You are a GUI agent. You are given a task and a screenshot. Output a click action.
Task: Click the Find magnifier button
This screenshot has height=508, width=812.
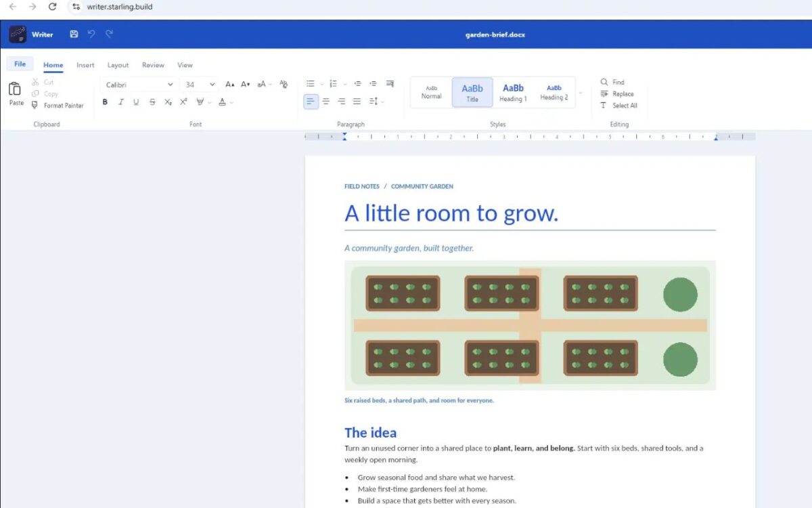click(x=612, y=82)
